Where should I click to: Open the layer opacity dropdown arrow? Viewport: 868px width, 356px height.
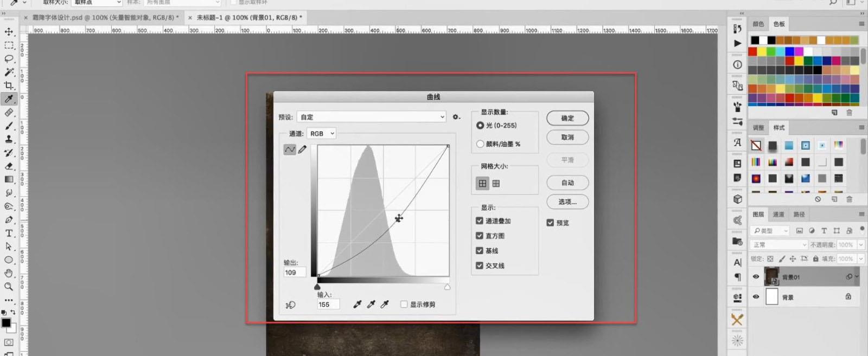click(861, 245)
